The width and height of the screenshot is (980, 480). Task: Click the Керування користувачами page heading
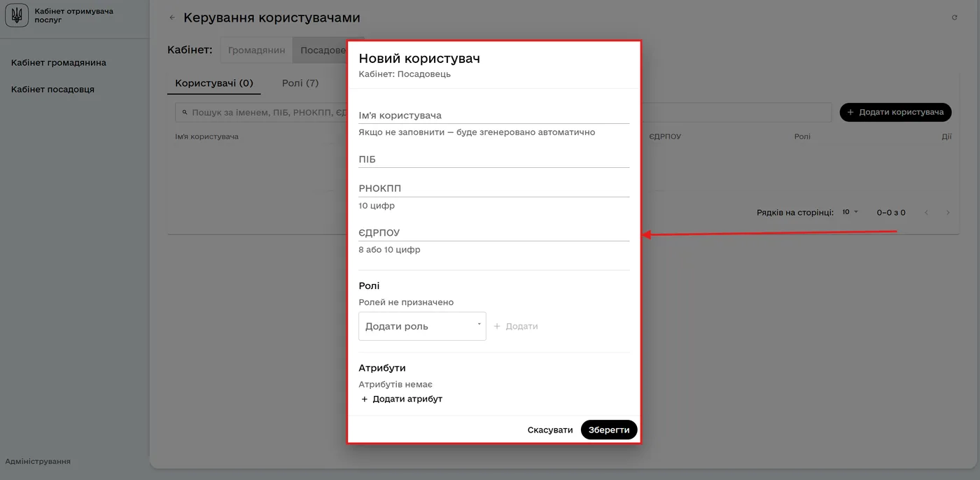pyautogui.click(x=272, y=17)
